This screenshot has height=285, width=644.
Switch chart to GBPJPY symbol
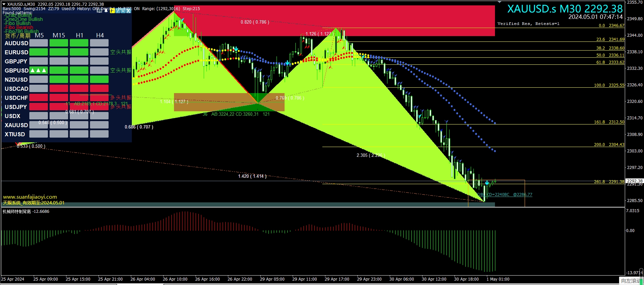(16, 61)
